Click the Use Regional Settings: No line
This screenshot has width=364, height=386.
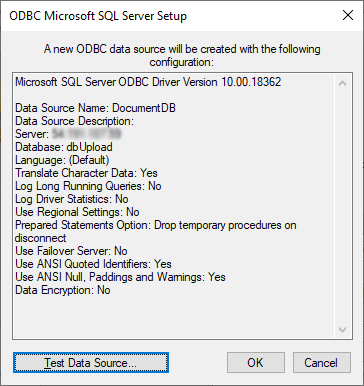point(77,212)
